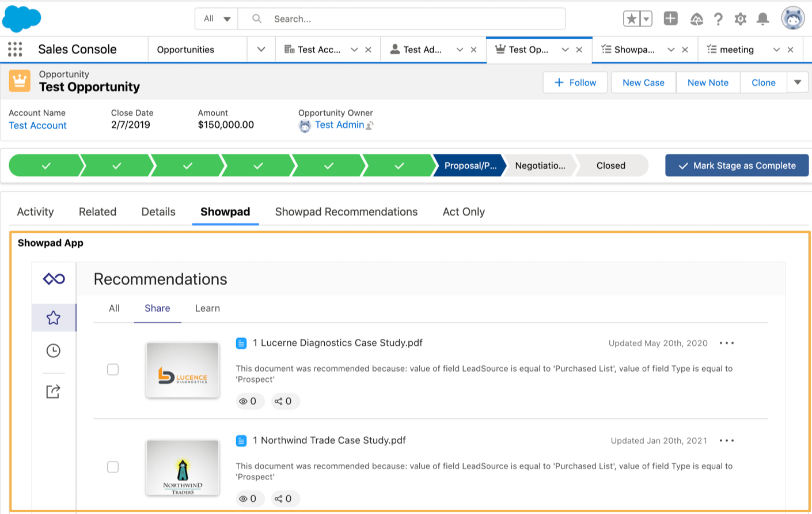This screenshot has height=514, width=812.
Task: Toggle the favorites star next to the search bar
Action: point(633,18)
